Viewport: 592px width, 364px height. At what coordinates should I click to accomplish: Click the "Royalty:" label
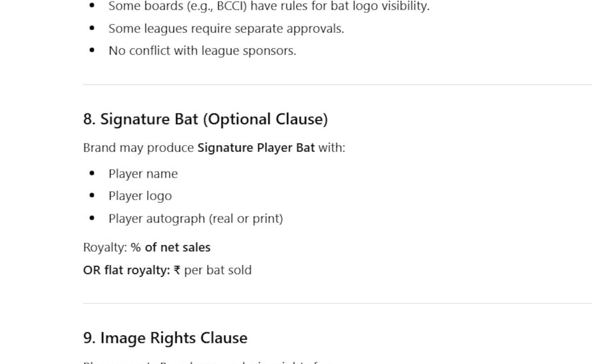(x=105, y=248)
